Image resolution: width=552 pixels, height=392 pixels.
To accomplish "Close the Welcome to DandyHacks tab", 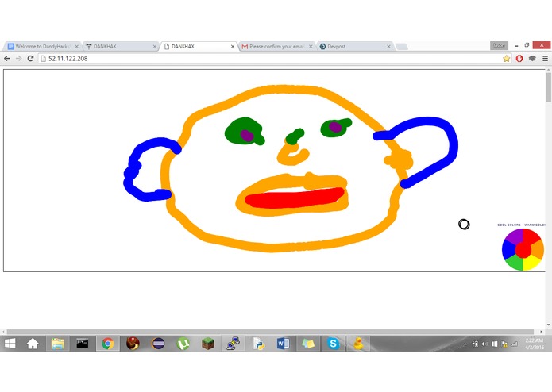I will pos(76,46).
